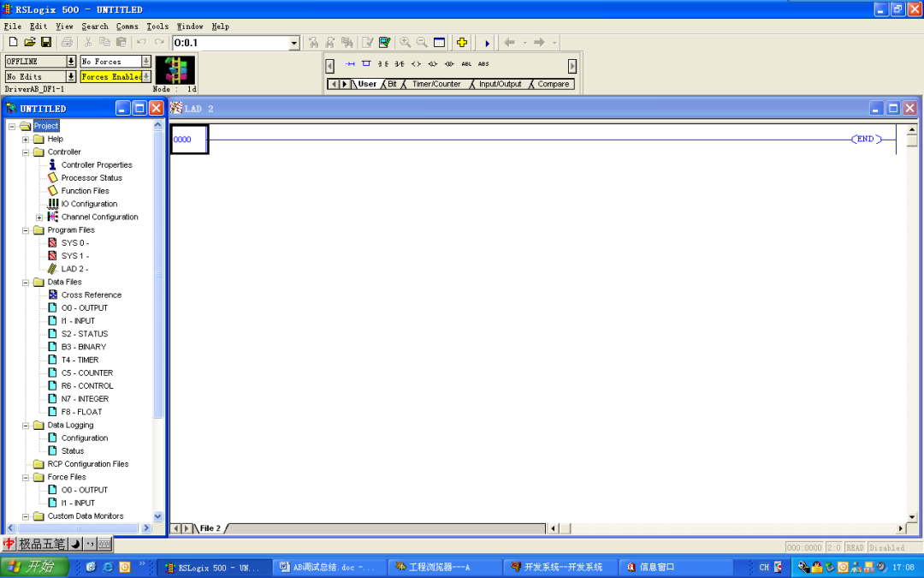Select the New Rung instruction icon

351,63
